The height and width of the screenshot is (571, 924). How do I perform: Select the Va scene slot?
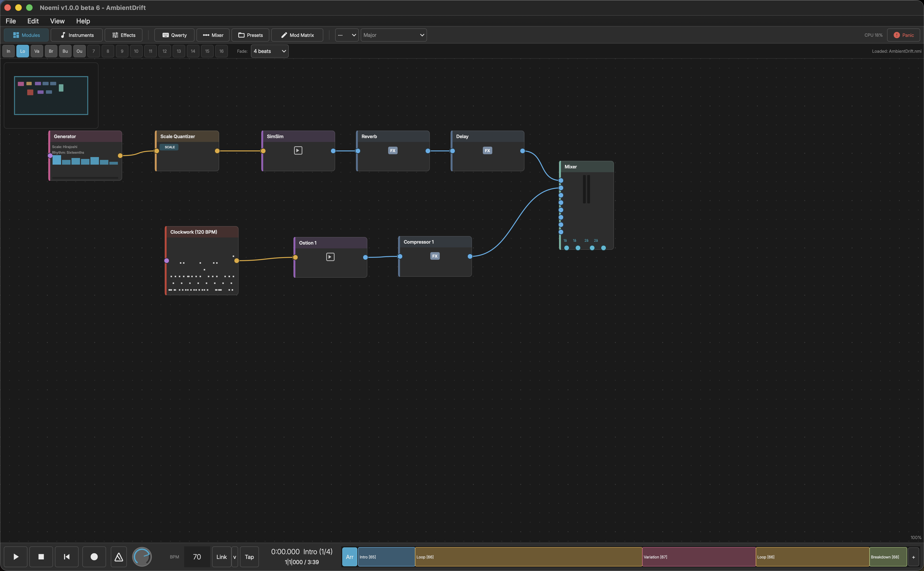[37, 51]
